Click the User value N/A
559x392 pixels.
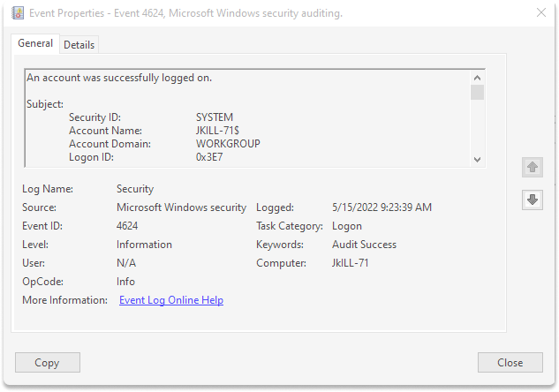(x=126, y=263)
